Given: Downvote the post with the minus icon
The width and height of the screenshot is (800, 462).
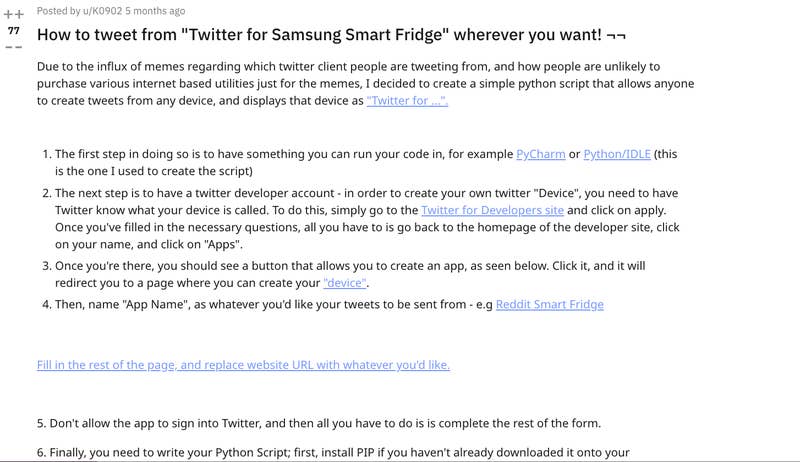Looking at the screenshot, I should (13, 47).
